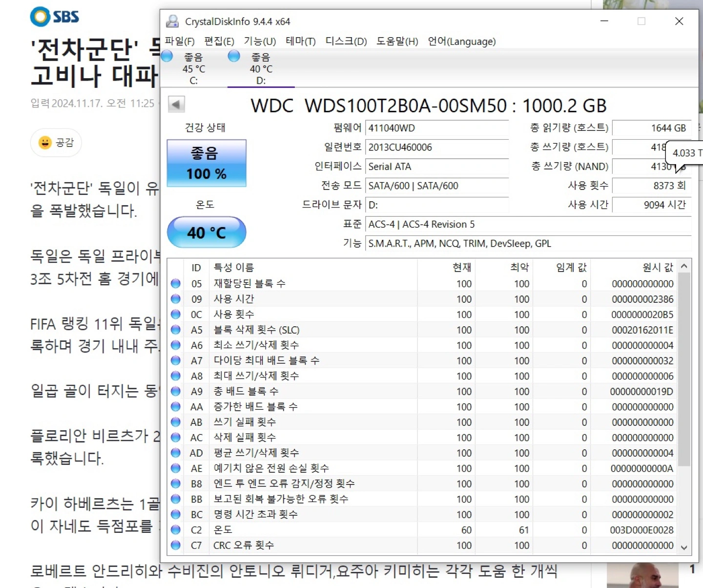Click the 사용 시간 value 9094 시간
The image size is (703, 588).
click(652, 205)
